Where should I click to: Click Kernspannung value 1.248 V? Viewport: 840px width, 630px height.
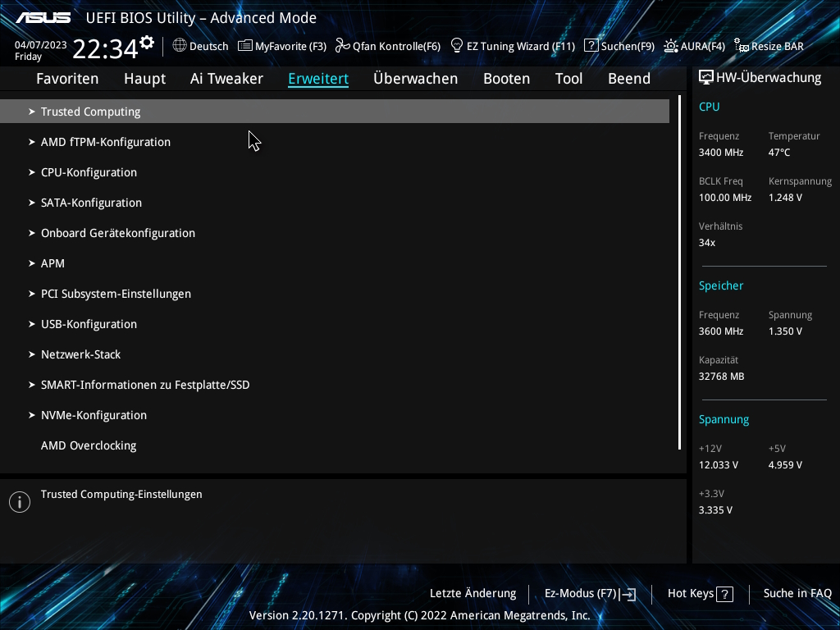coord(785,198)
